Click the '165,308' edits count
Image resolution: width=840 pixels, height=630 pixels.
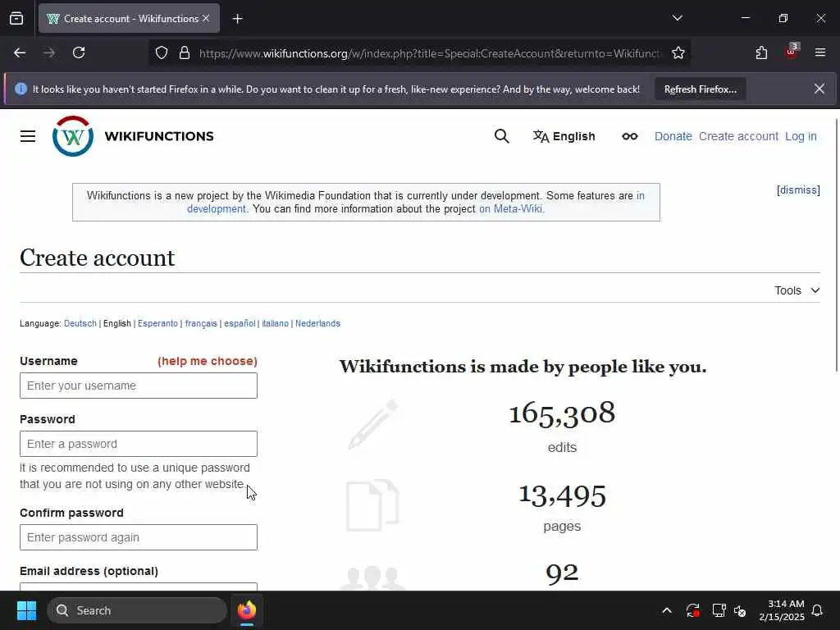(x=562, y=413)
